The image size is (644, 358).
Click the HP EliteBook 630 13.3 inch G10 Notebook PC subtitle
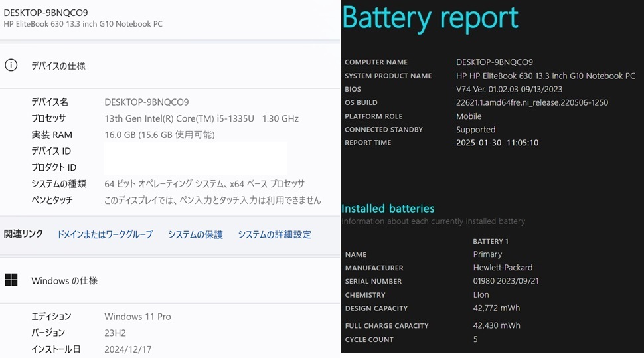pyautogui.click(x=83, y=24)
